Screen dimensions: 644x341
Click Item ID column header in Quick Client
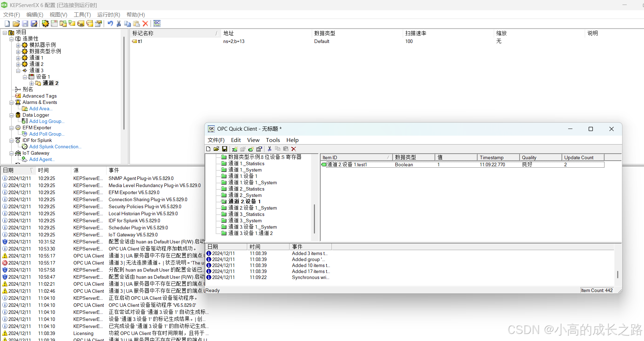point(356,157)
